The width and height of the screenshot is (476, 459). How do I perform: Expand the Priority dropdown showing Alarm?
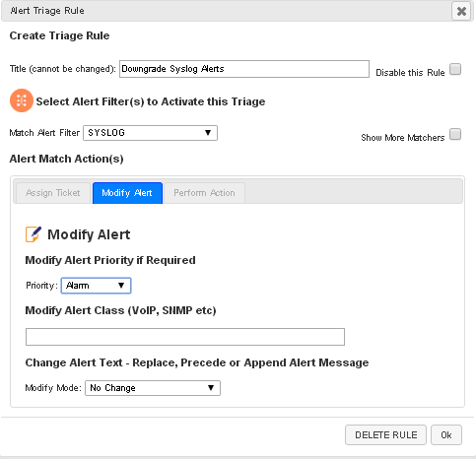96,286
